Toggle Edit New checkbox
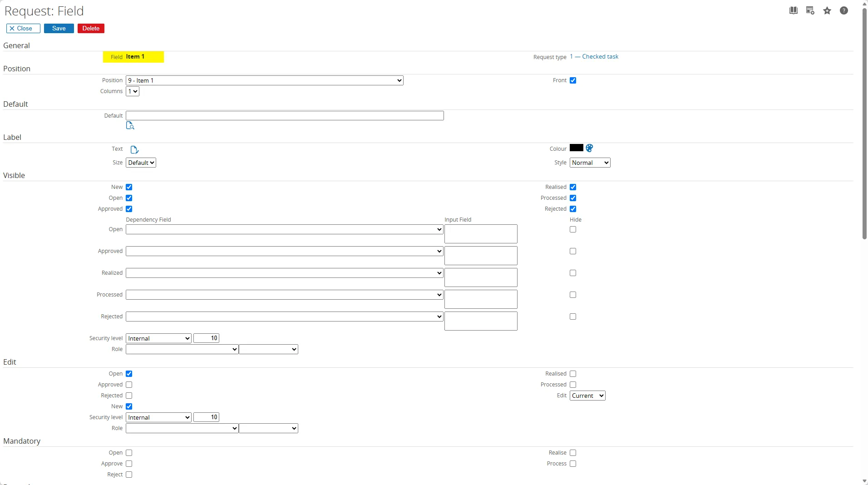Viewport: 868px width, 485px height. tap(129, 406)
